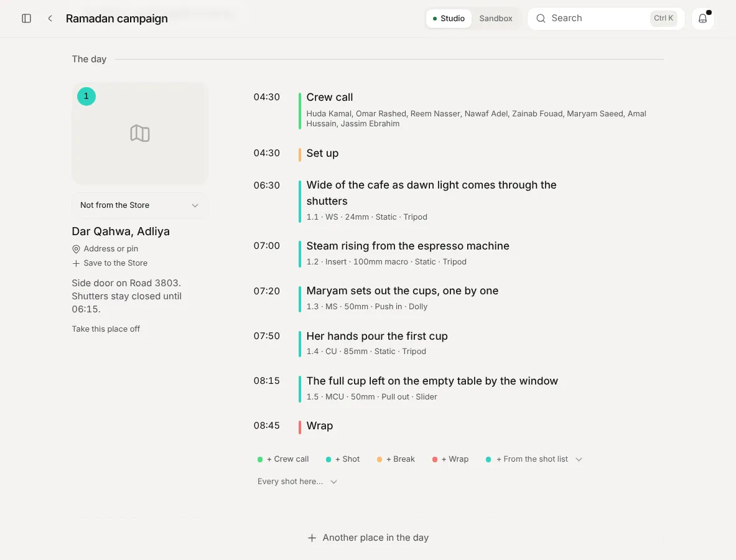Focus the Search input field
736x560 pixels.
[606, 18]
